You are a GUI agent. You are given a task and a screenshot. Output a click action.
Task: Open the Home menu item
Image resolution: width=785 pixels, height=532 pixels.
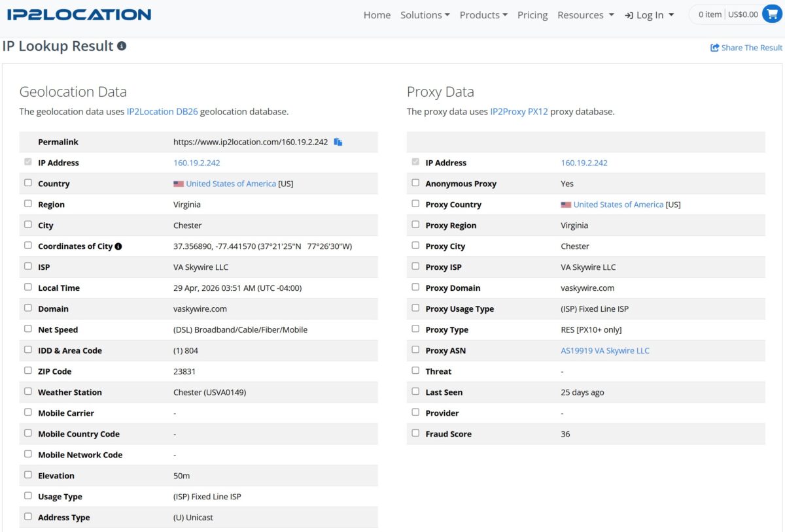pyautogui.click(x=377, y=15)
